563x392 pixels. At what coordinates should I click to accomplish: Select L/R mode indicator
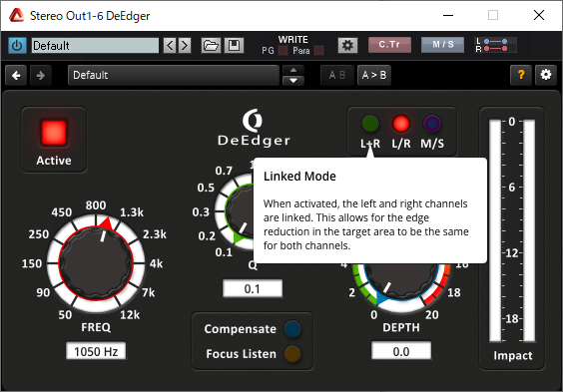pos(401,124)
